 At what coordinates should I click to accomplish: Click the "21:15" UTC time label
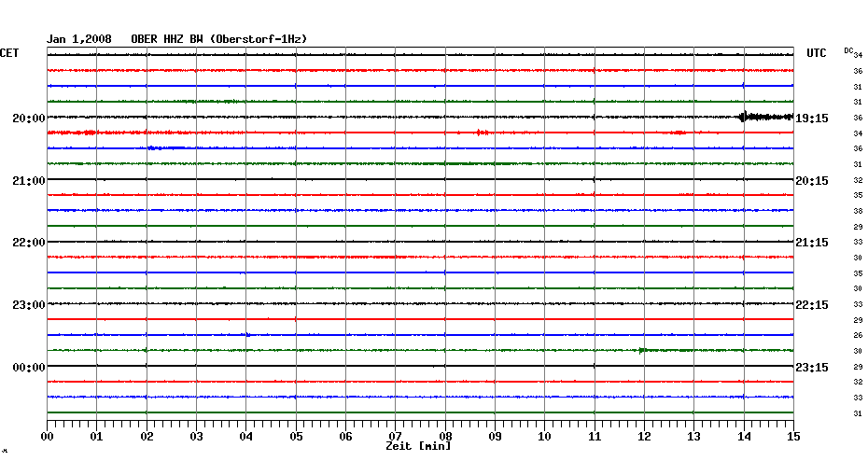pyautogui.click(x=812, y=243)
